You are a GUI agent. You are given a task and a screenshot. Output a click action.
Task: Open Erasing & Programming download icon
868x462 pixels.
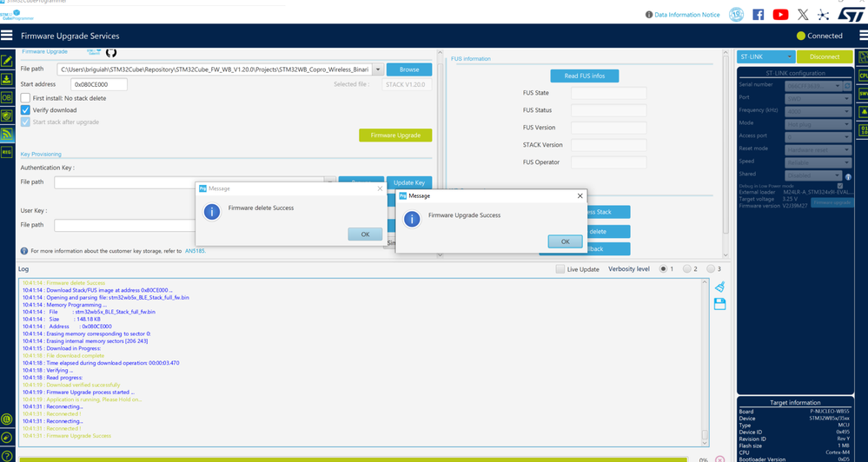point(7,79)
